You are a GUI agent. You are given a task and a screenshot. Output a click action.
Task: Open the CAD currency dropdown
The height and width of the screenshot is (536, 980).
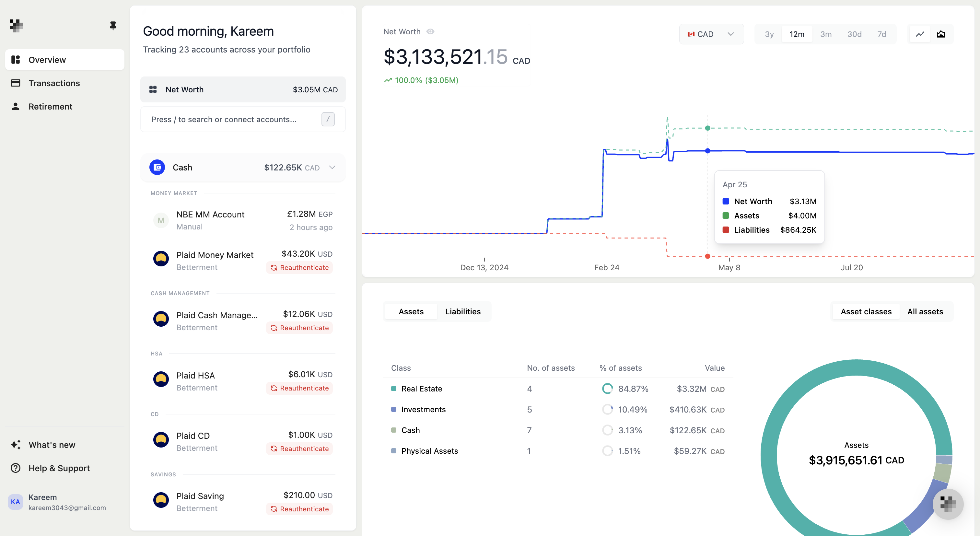coord(711,34)
